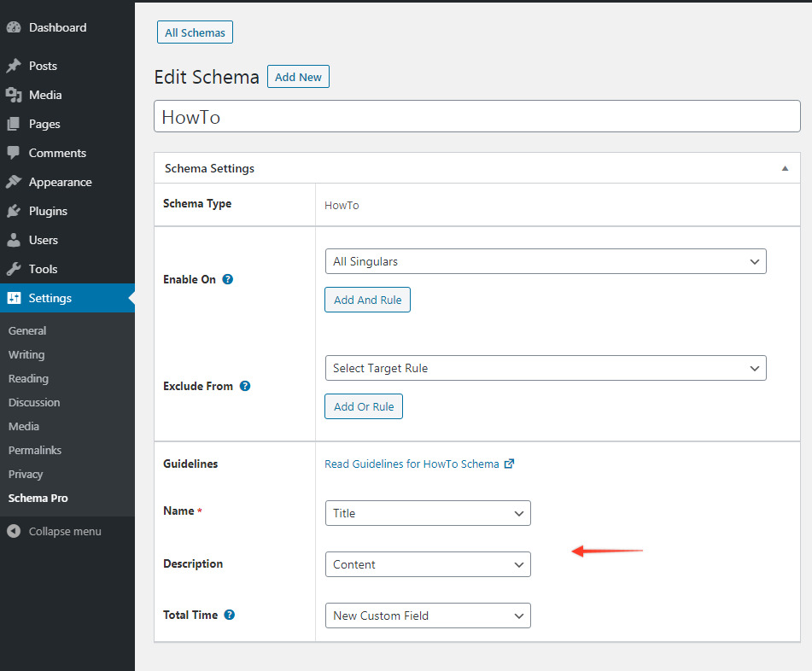Collapse the Schema Settings panel arrow
Image resolution: width=812 pixels, height=671 pixels.
[785, 169]
